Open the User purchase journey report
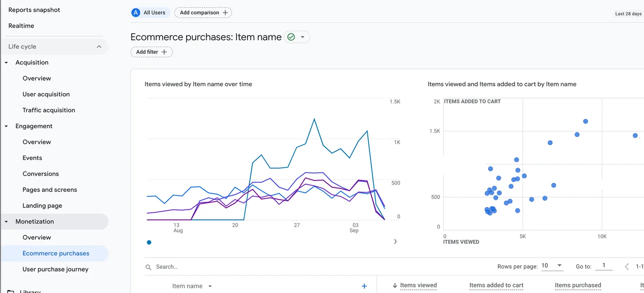The width and height of the screenshot is (644, 293). (56, 269)
